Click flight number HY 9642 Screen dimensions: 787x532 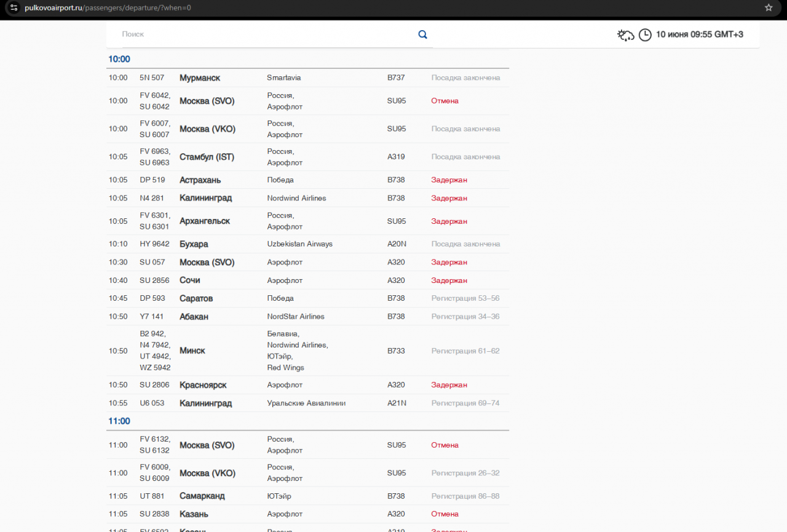[154, 244]
